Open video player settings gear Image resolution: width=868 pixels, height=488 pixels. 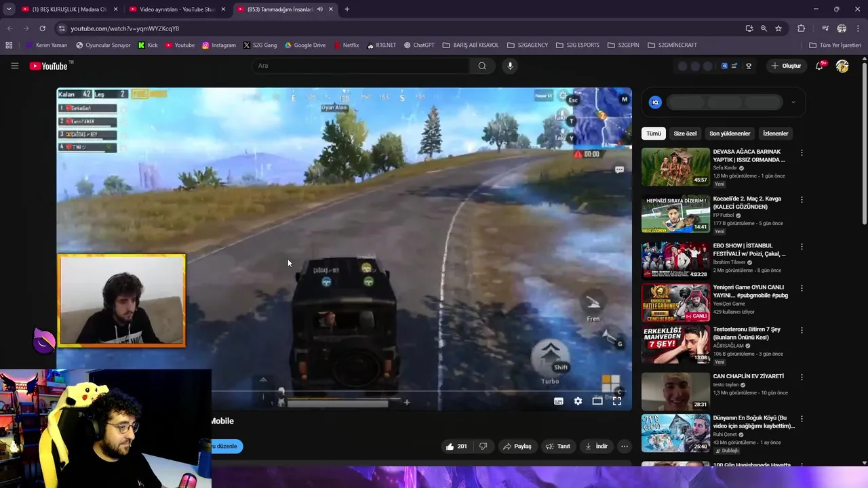578,401
